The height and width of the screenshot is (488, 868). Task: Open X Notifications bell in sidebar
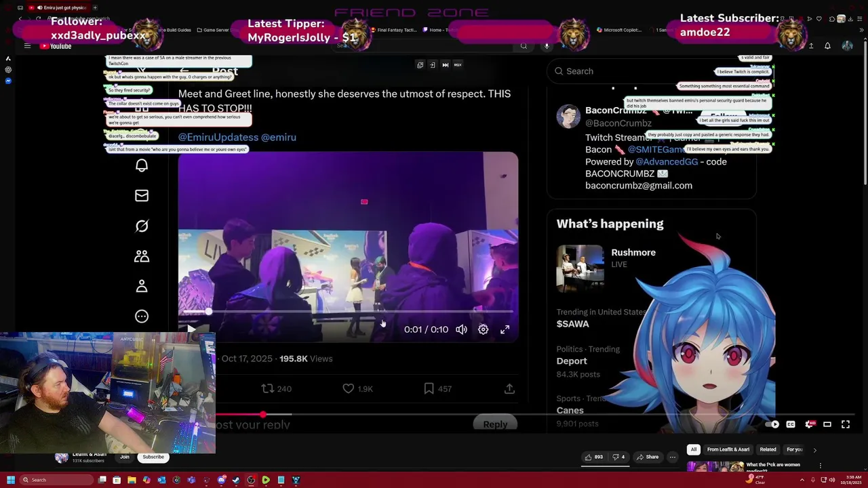coord(142,165)
